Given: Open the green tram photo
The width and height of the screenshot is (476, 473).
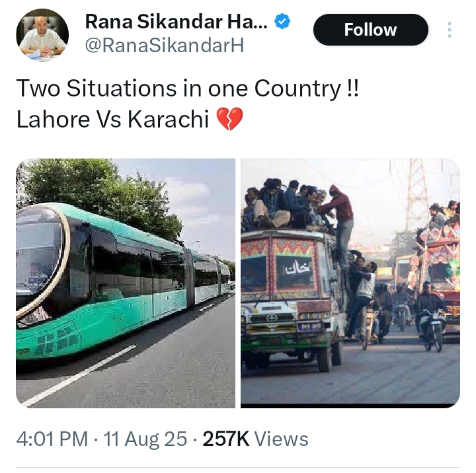Looking at the screenshot, I should point(126,283).
